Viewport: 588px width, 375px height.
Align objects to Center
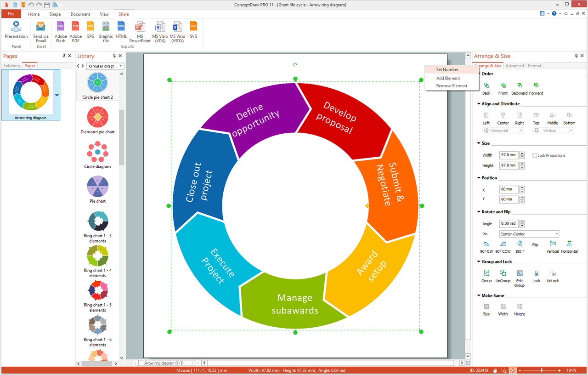point(503,118)
